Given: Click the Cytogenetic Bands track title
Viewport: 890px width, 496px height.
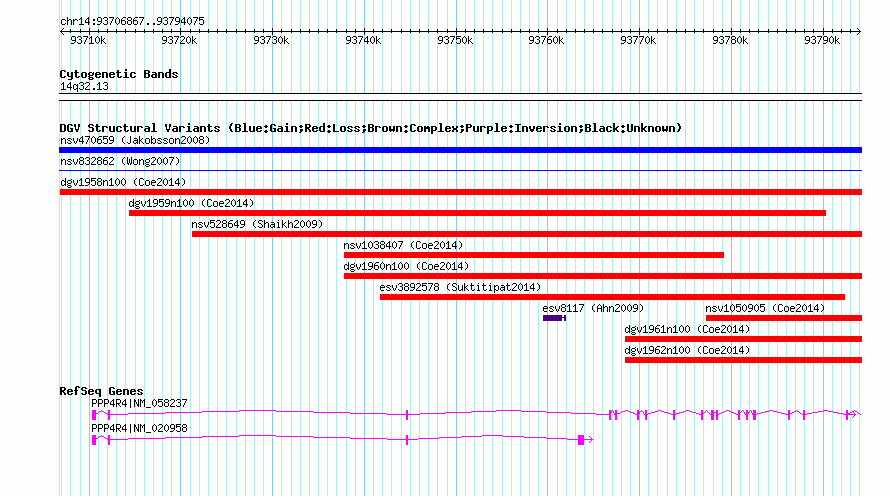Looking at the screenshot, I should click(119, 74).
